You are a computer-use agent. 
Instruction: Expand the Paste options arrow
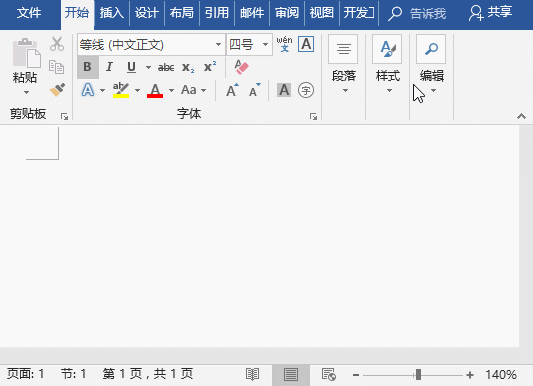click(26, 92)
